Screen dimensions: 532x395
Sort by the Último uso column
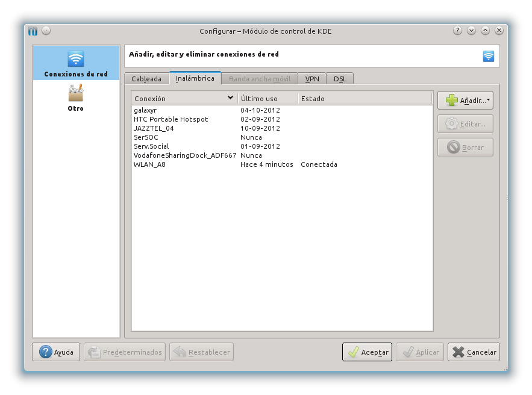(x=268, y=99)
